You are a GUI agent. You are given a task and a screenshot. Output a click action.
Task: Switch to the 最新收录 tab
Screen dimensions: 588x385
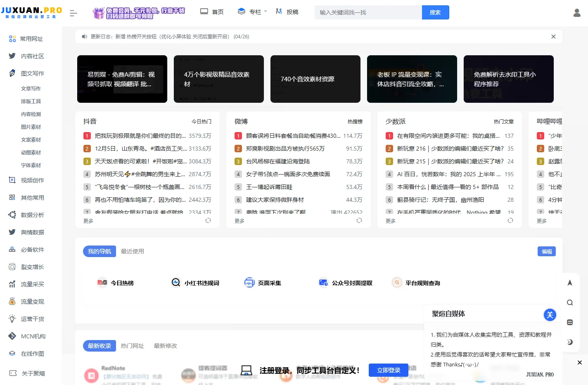[100, 346]
